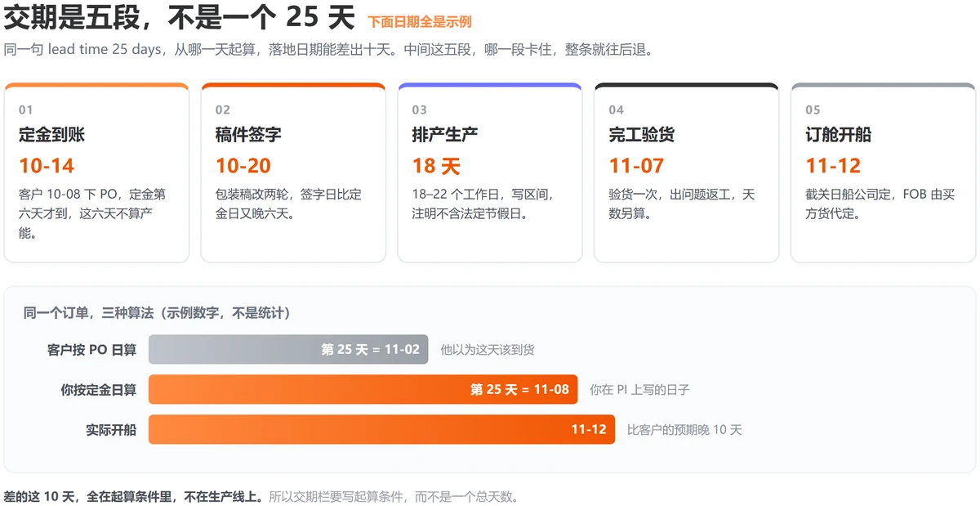Click the note 你在 PI 上写的日子

tap(639, 390)
